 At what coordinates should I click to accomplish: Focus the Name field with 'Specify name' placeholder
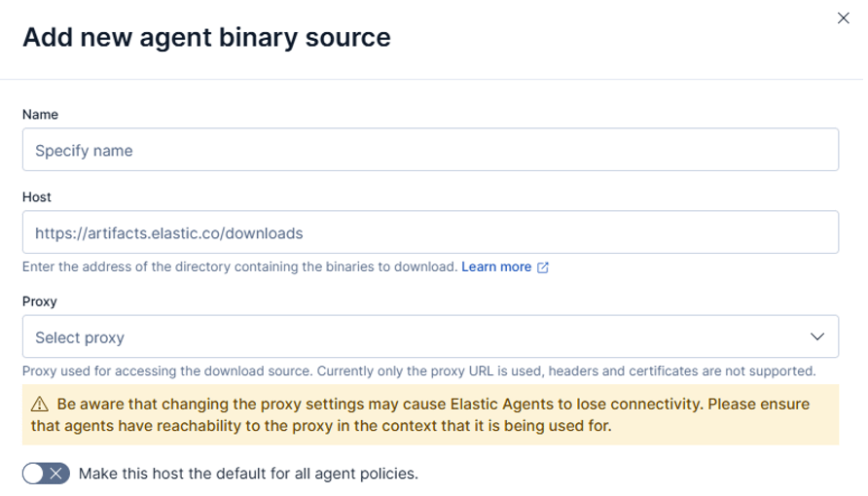[429, 151]
